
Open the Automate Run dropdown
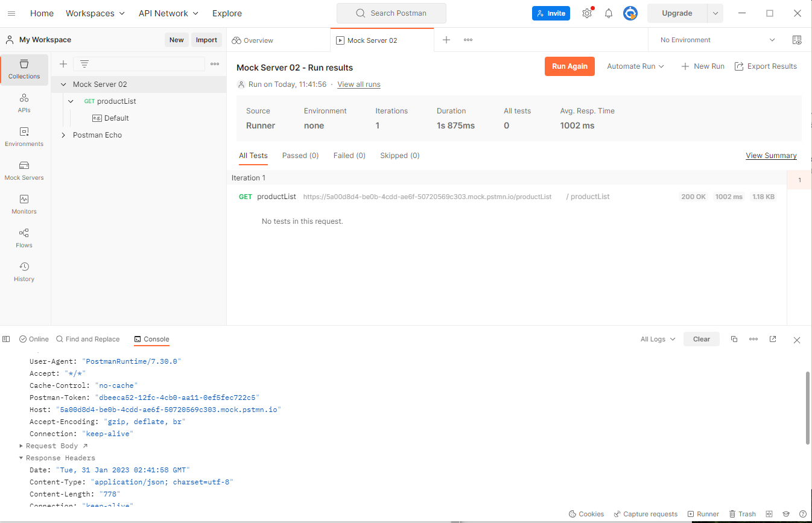(x=635, y=66)
